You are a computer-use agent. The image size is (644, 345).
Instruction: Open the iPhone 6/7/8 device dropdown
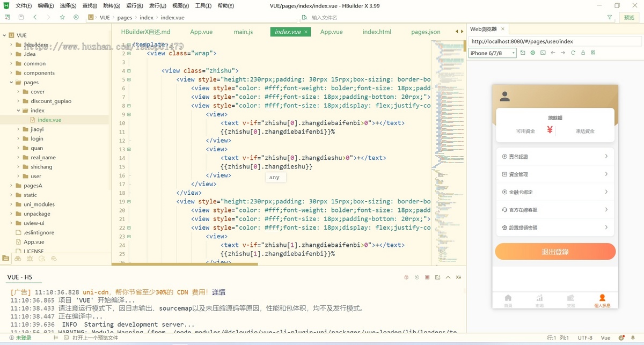click(492, 53)
